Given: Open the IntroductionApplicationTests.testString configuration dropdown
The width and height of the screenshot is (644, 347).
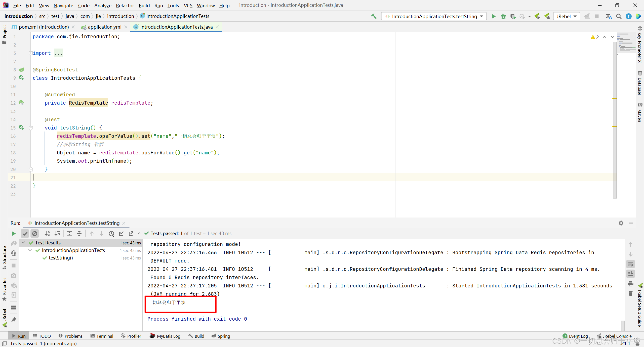Looking at the screenshot, I should (x=481, y=16).
